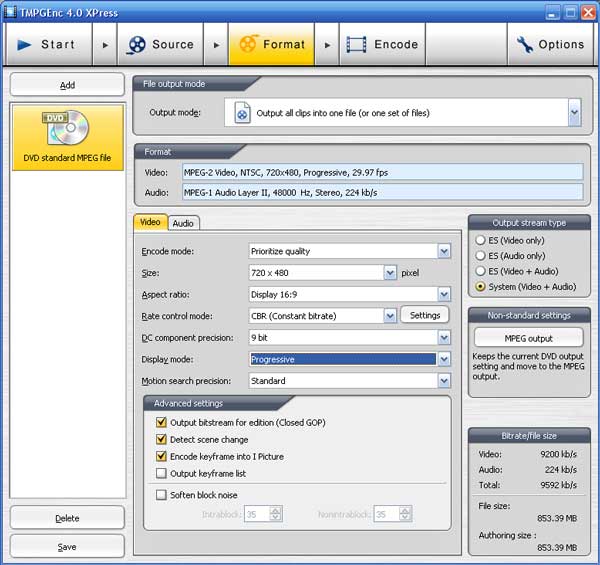This screenshot has height=565, width=600.
Task: Click the Audio bitrate value 224 kb/s
Action: click(561, 469)
